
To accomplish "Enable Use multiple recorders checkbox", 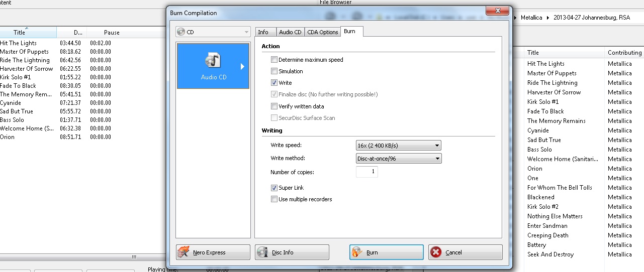I will tap(274, 199).
